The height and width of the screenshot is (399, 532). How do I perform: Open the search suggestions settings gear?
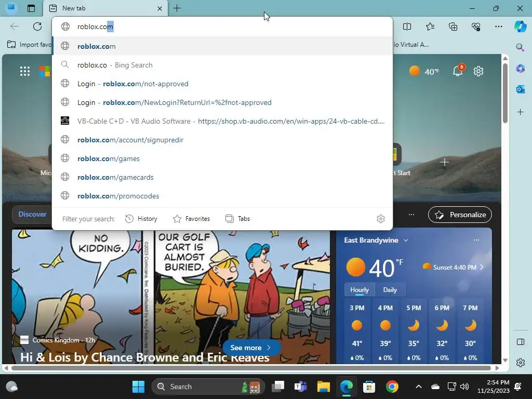tap(381, 219)
